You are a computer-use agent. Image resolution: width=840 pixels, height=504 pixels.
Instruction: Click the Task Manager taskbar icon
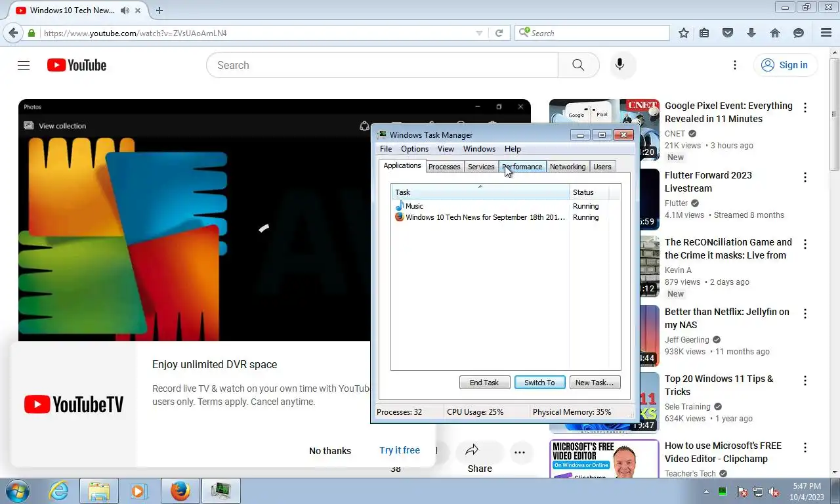(x=221, y=491)
